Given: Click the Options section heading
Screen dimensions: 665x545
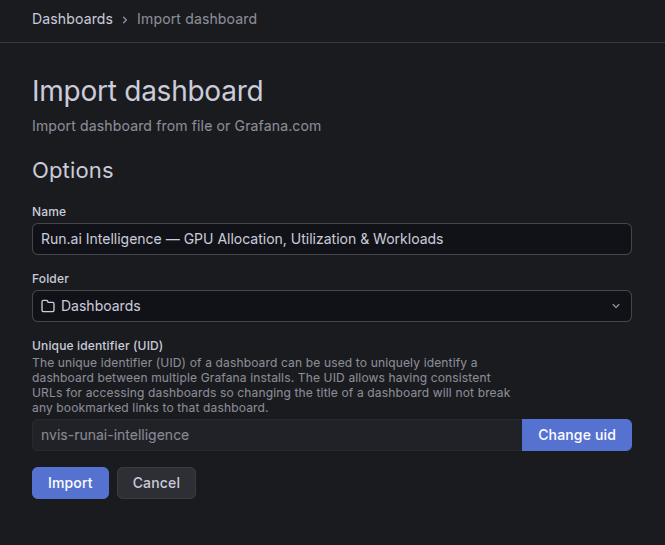Looking at the screenshot, I should 73,170.
